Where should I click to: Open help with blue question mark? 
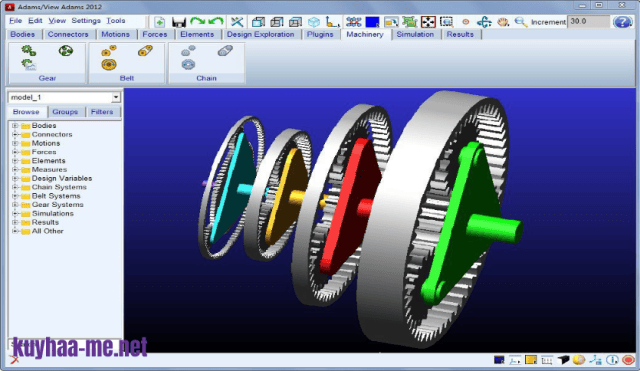(622, 22)
